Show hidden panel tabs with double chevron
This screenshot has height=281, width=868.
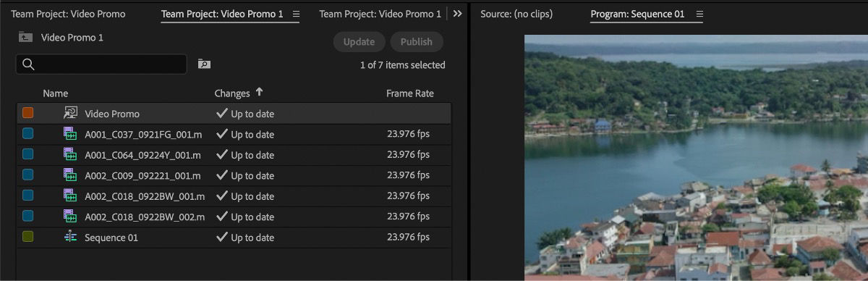click(457, 14)
